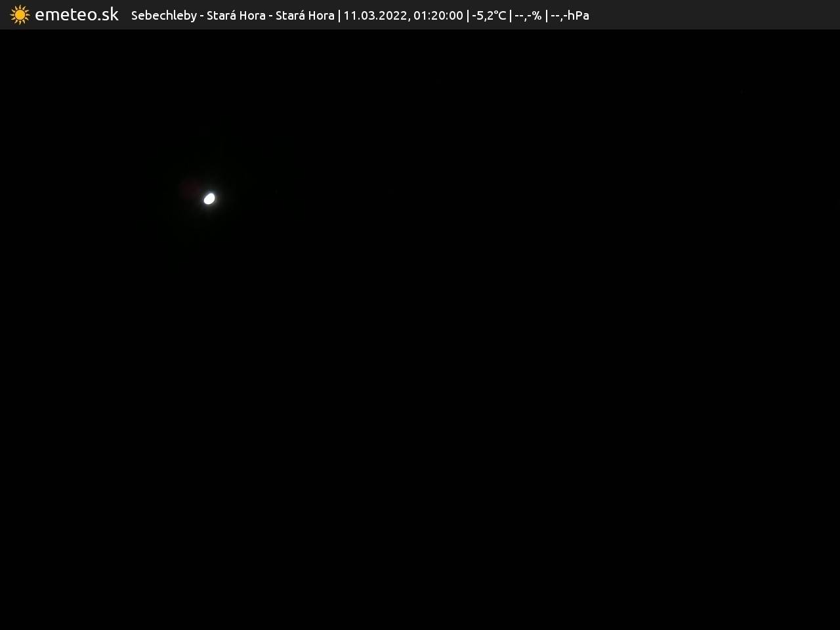Click the 01:20:00 timestamp
840x630 pixels.
[438, 15]
